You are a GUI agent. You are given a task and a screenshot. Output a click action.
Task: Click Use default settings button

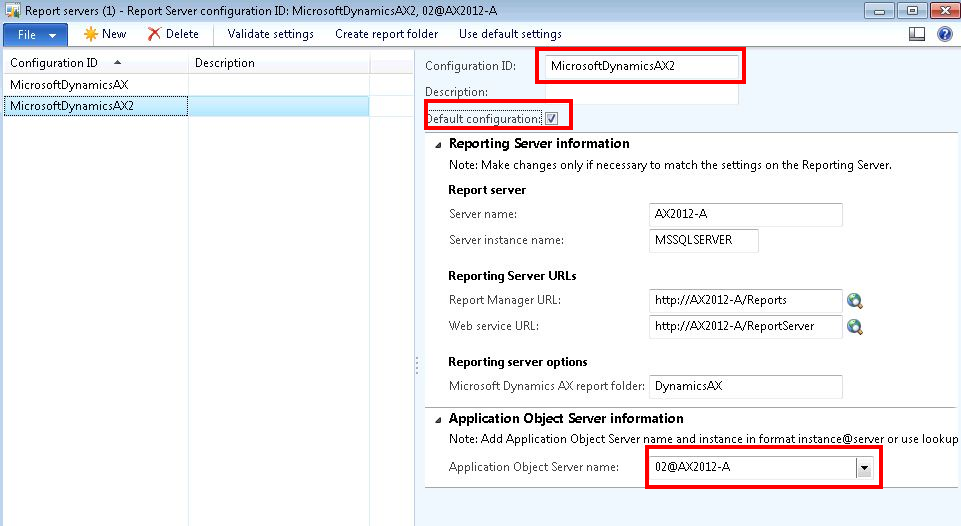tap(510, 34)
